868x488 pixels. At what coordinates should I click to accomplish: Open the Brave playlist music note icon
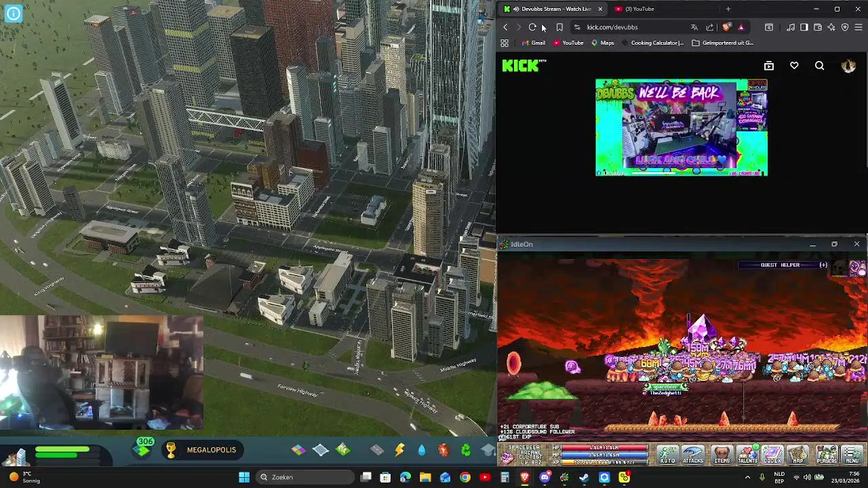[791, 27]
